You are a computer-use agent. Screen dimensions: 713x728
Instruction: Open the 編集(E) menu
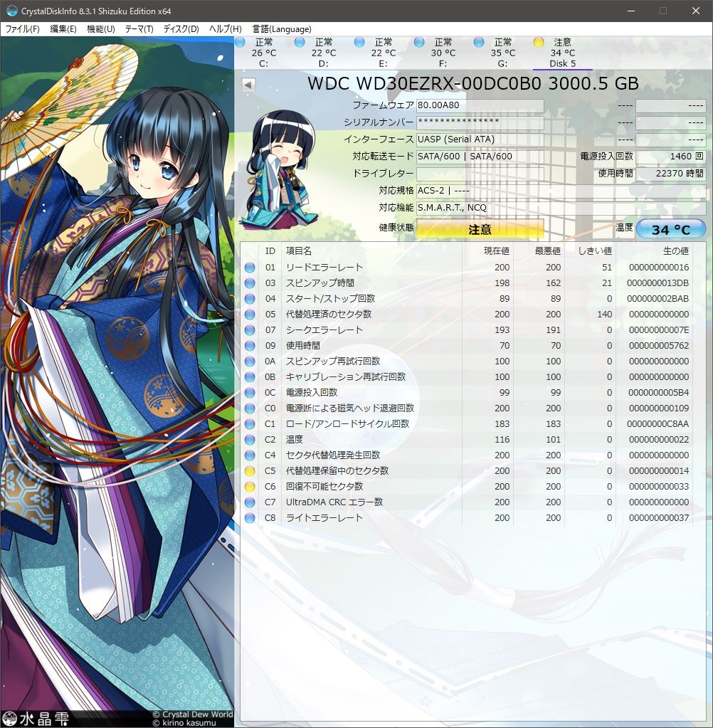coord(63,28)
